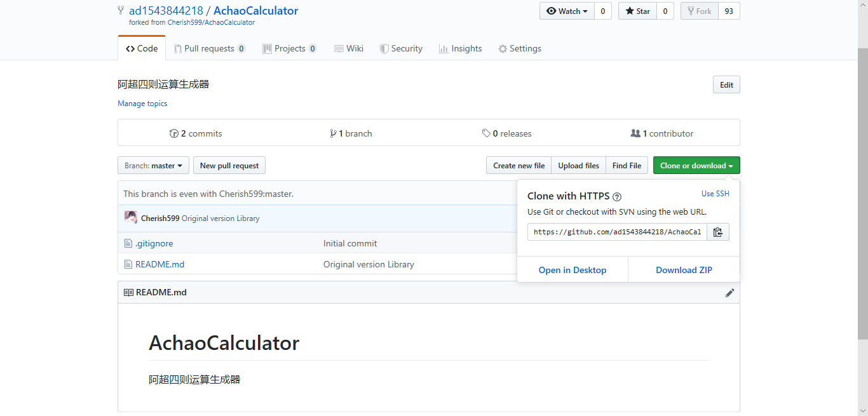View the 1 contributor link
Image resolution: width=868 pixels, height=416 pixels.
click(661, 133)
